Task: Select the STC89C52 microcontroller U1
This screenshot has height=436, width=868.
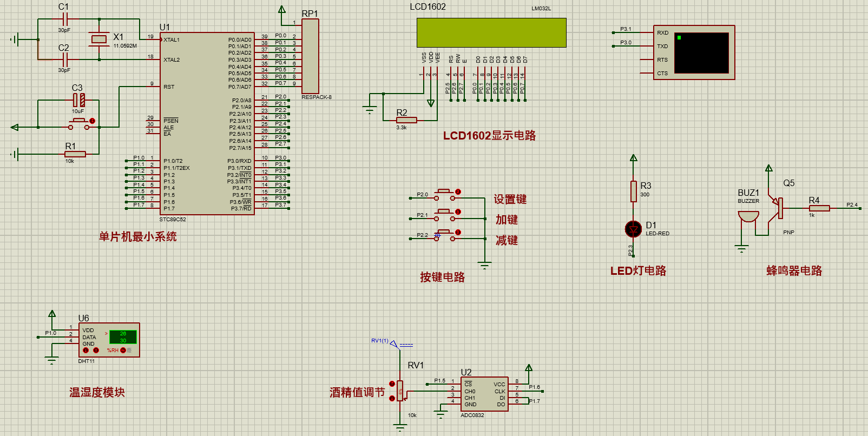Action: coord(207,123)
